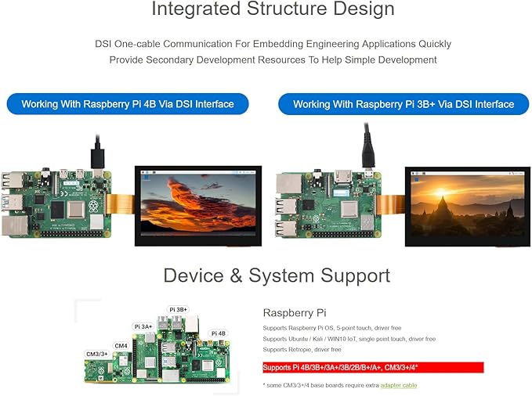Click the display showing the temple sunset

click(468, 207)
